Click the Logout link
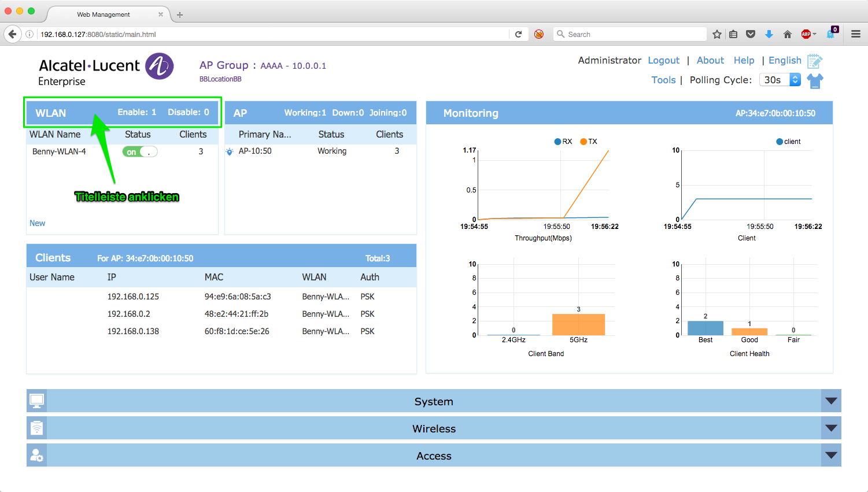868x492 pixels. pos(663,60)
